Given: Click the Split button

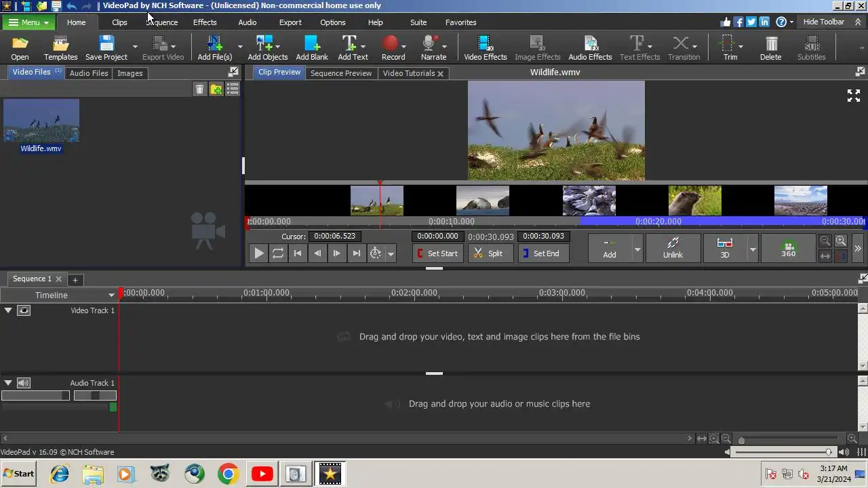Looking at the screenshot, I should coord(490,253).
